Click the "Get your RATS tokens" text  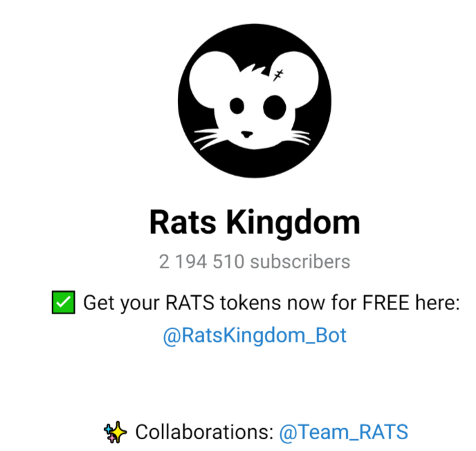coord(182,303)
